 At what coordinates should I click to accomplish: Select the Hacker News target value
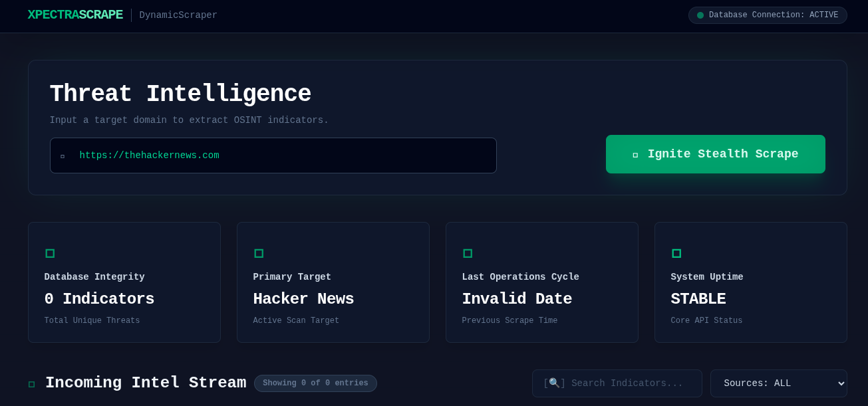(303, 299)
